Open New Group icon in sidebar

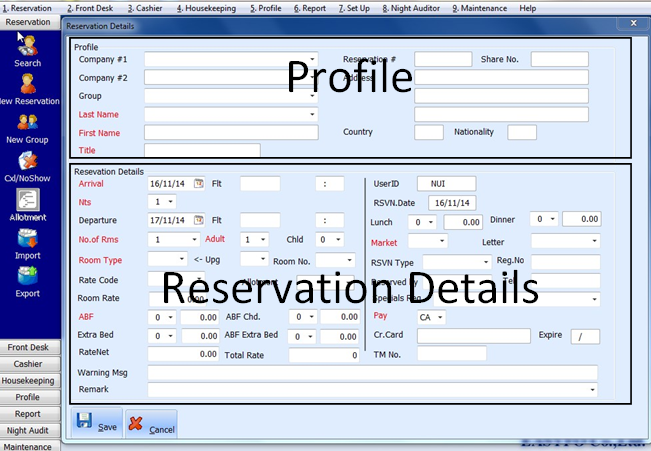click(27, 123)
